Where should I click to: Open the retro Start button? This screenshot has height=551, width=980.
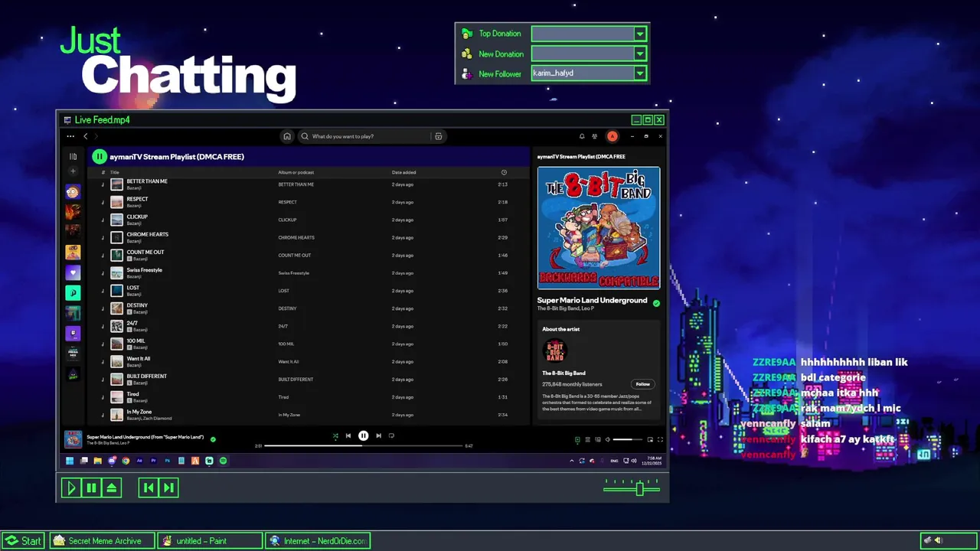[x=23, y=541]
